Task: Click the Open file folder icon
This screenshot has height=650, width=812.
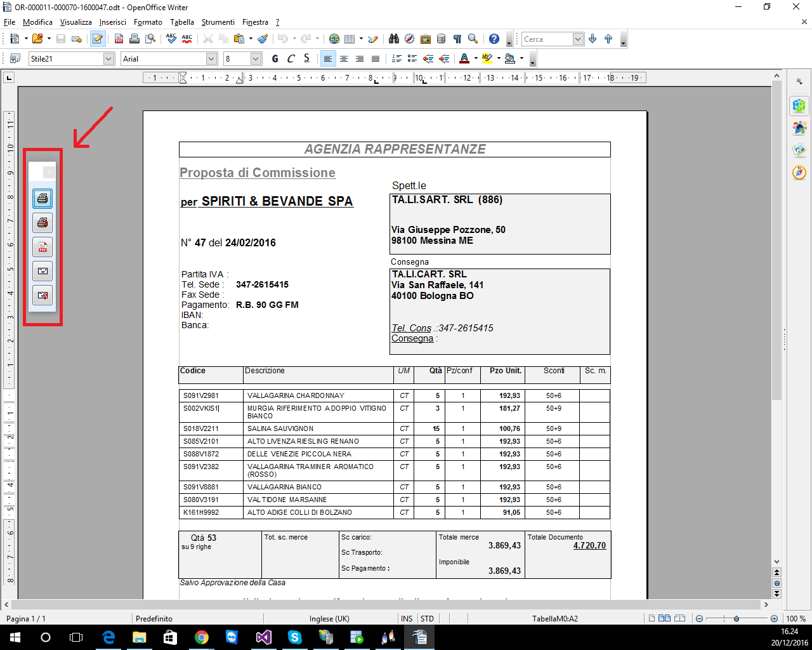Action: pyautogui.click(x=37, y=39)
